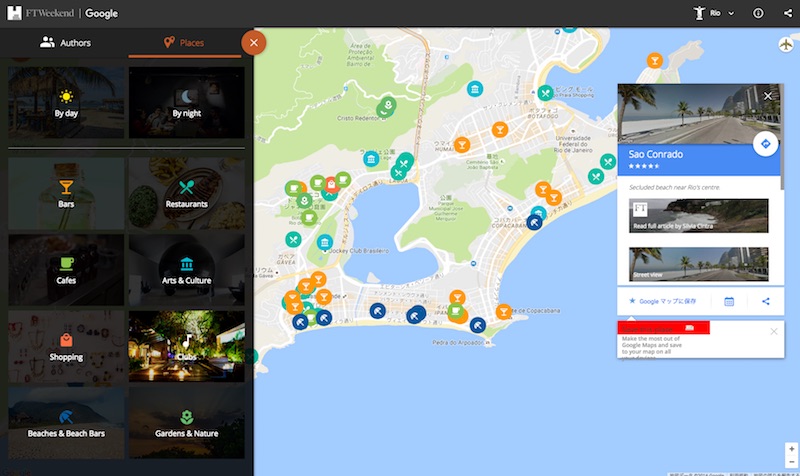Select the Gardens & Nature category

(x=186, y=424)
